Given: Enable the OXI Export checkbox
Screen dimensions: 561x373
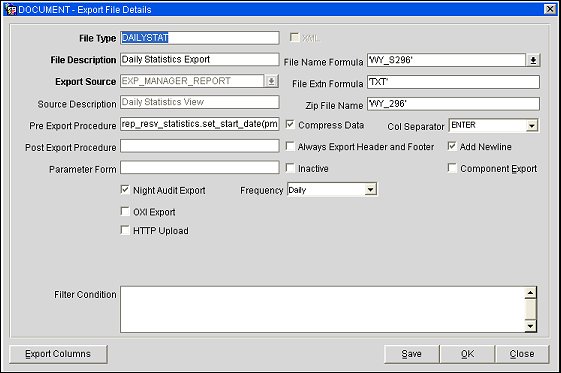Looking at the screenshot, I should click(125, 211).
